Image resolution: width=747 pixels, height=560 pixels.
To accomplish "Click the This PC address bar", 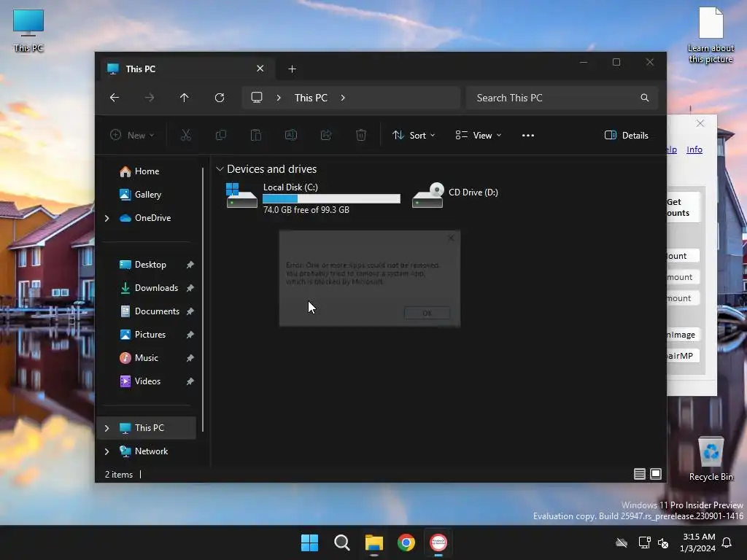I will click(351, 98).
